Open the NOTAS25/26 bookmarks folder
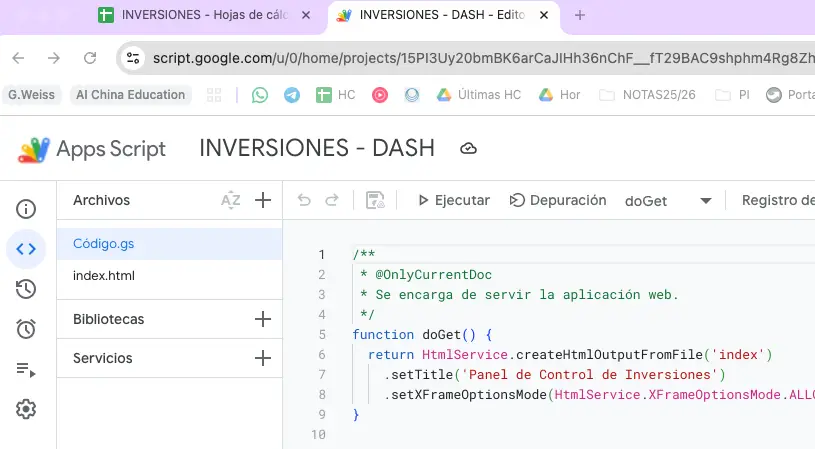815x449 pixels. point(647,95)
